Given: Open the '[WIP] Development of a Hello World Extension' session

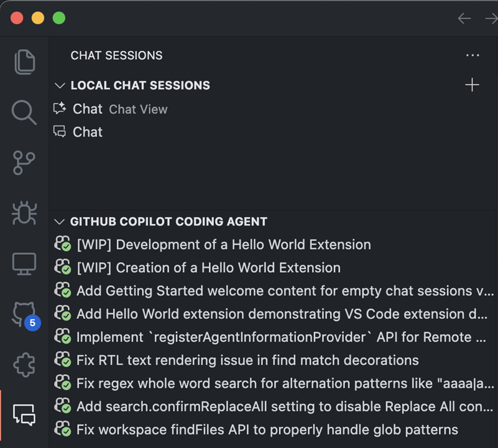Looking at the screenshot, I should coord(223,244).
